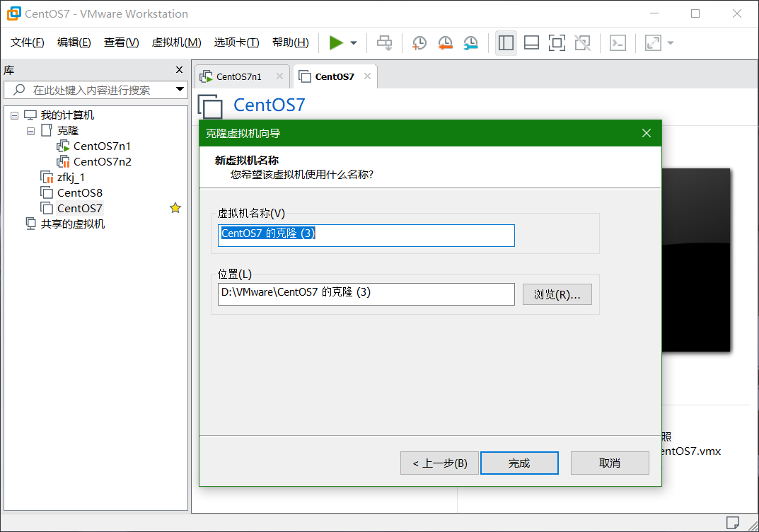The width and height of the screenshot is (759, 532).
Task: Toggle the library sidebar view icon
Action: pos(506,42)
